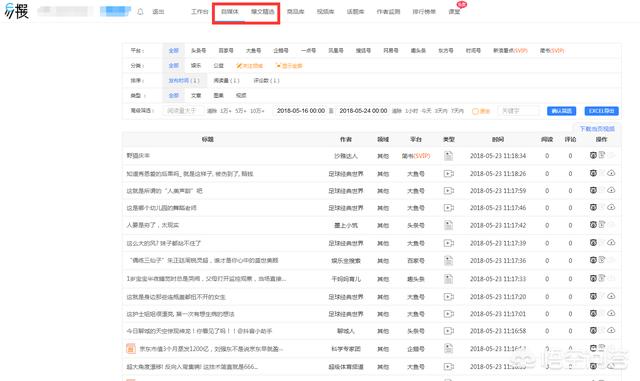Click the cloud download icon in 11:17:59 row
Viewport: 640px width, 381px height.
tap(611, 190)
